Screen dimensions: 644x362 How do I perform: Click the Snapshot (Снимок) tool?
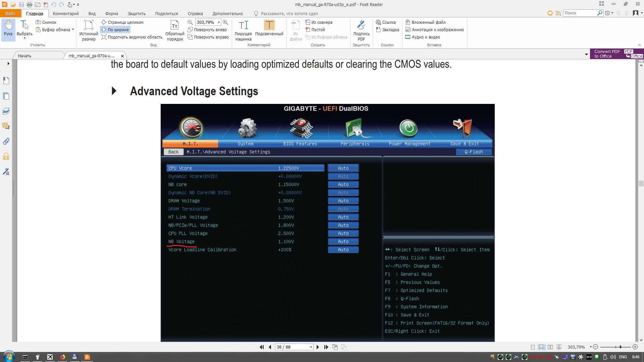tap(47, 22)
